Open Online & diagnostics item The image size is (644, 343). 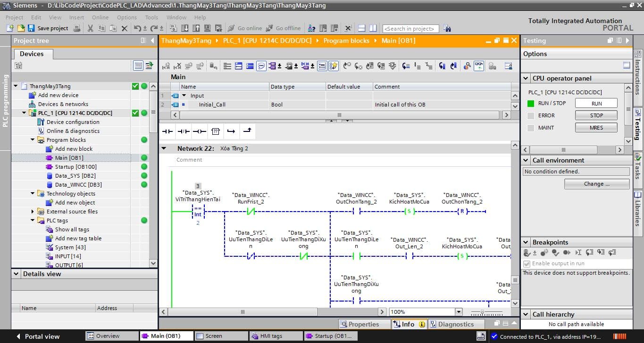[x=73, y=131]
